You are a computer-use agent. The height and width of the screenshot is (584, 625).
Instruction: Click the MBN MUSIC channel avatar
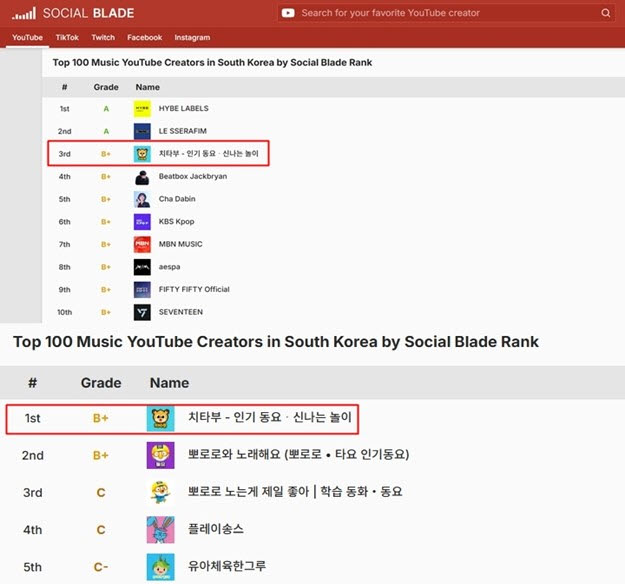click(142, 244)
